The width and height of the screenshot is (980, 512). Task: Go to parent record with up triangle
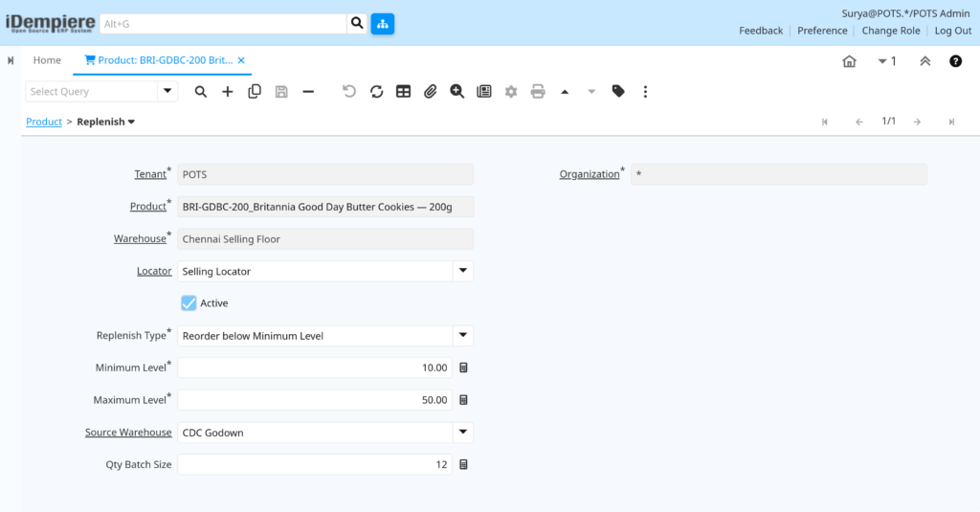pyautogui.click(x=565, y=92)
